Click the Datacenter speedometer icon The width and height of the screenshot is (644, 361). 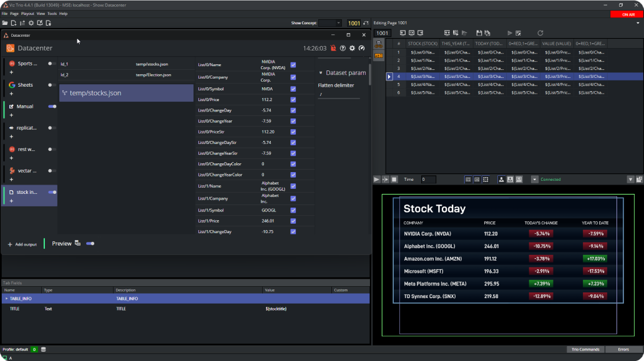point(362,48)
